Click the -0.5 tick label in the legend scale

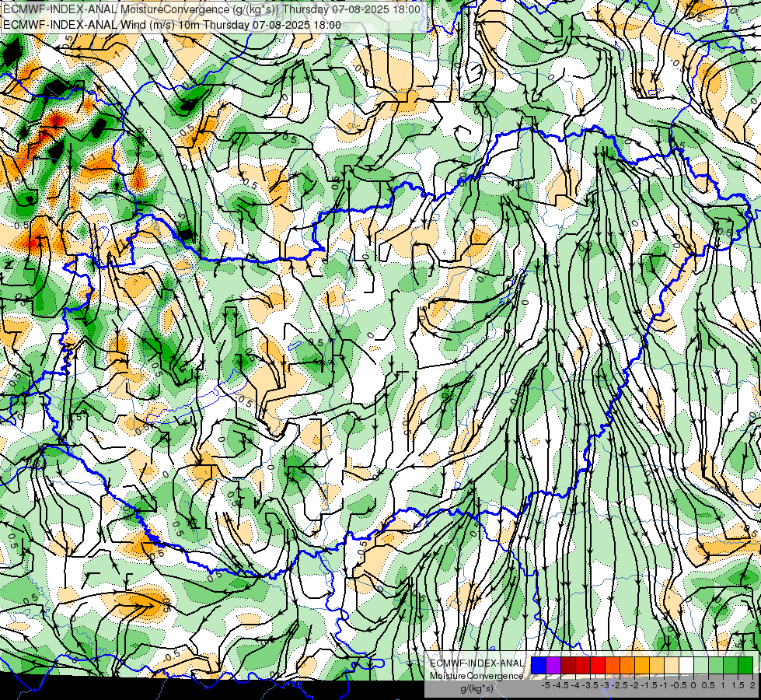[x=679, y=685]
